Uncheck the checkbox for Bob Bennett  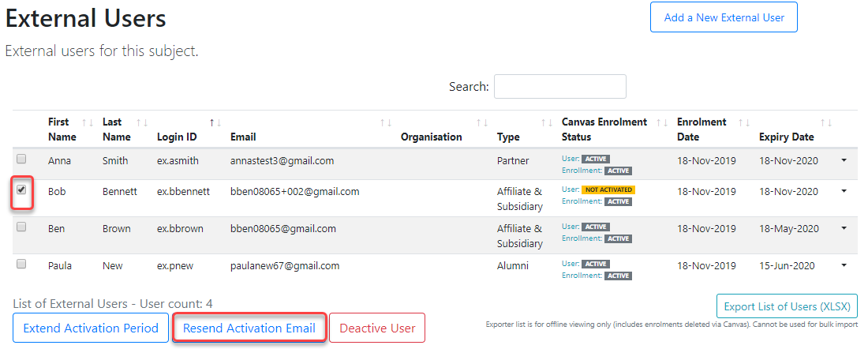click(21, 190)
